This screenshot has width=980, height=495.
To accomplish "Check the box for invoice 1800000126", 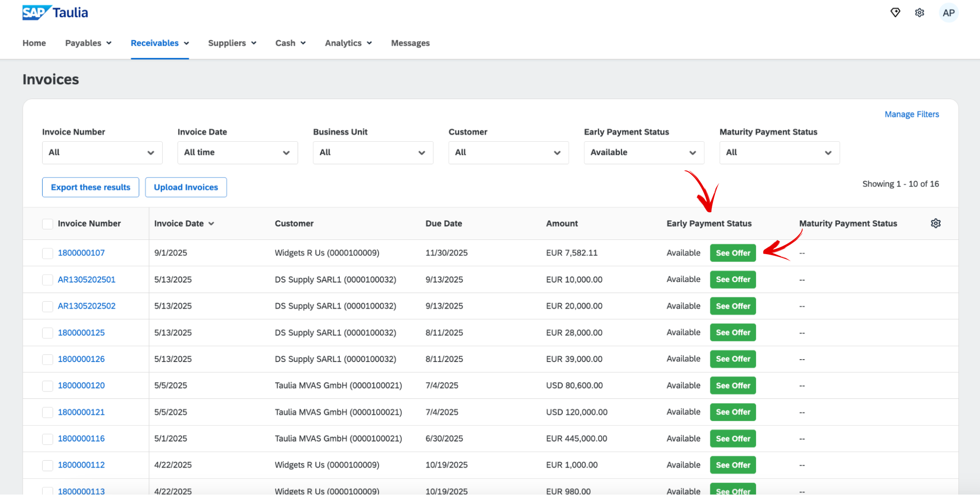I will click(48, 359).
